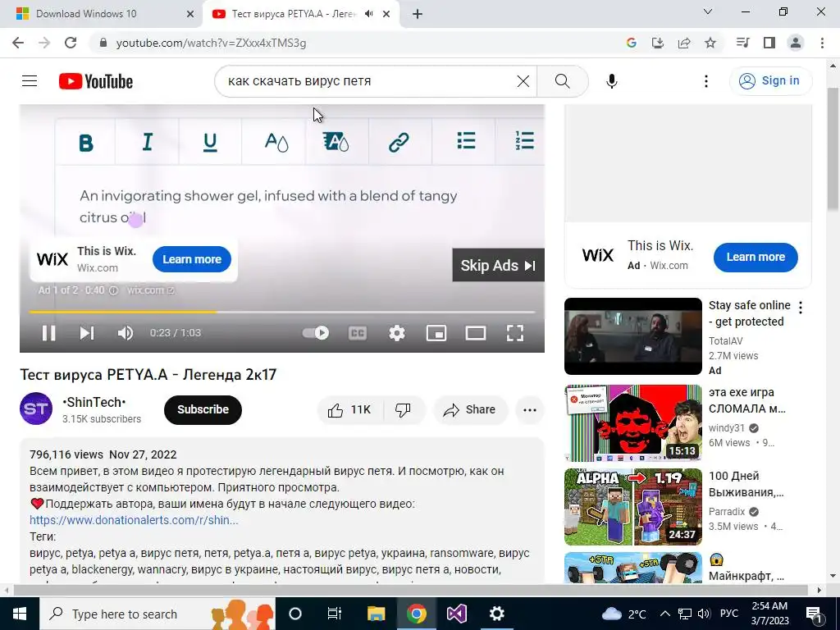Viewport: 840px width, 630px height.
Task: Open the ShinTech channel name link
Action: point(94,402)
